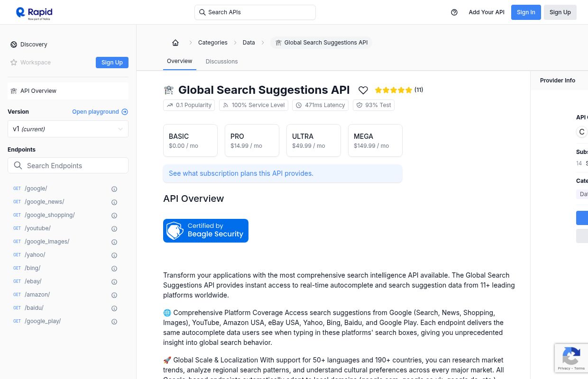Show info for the /amazon/ endpoint
Image resolution: width=588 pixels, height=379 pixels.
click(114, 295)
